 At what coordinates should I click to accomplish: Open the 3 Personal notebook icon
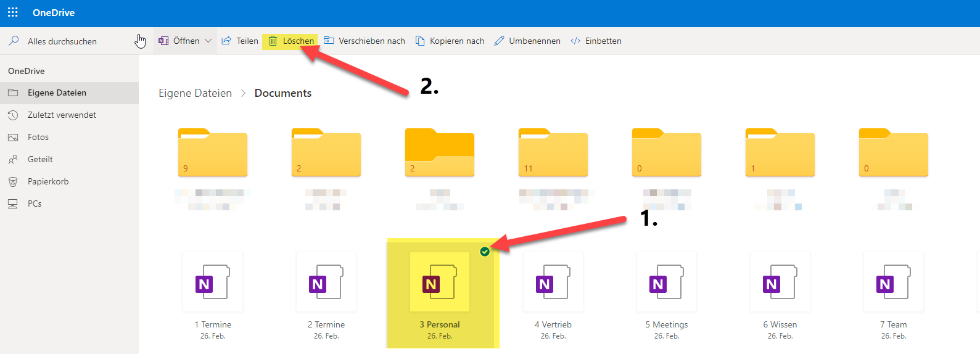[440, 282]
